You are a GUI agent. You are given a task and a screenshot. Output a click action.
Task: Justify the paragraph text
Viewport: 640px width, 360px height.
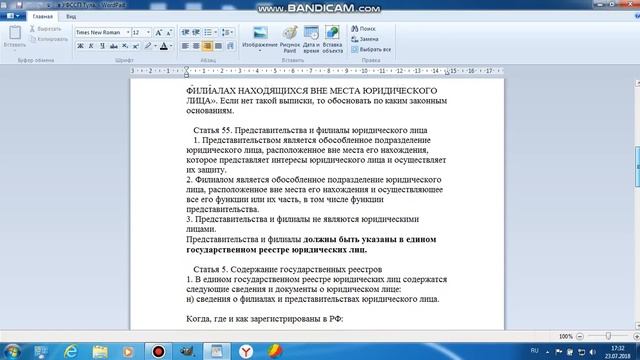218,46
